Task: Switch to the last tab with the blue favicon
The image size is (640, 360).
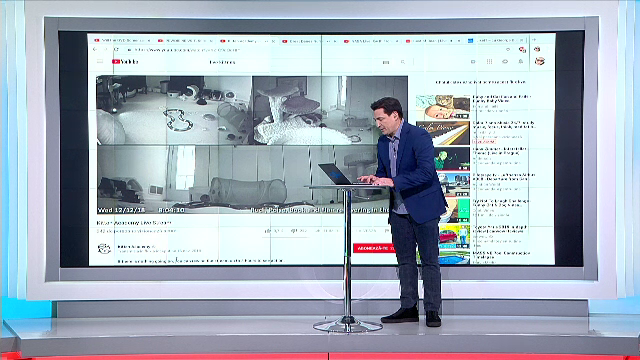Action: 497,40
